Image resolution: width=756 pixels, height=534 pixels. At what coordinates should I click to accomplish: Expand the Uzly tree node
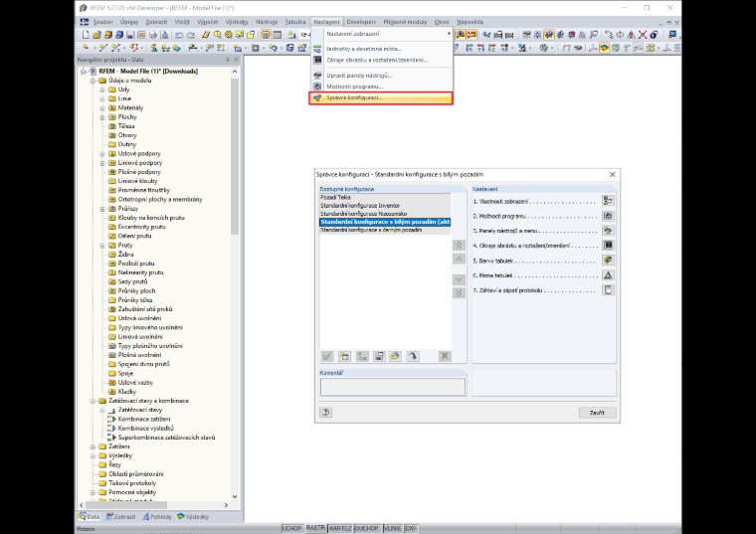click(102, 89)
